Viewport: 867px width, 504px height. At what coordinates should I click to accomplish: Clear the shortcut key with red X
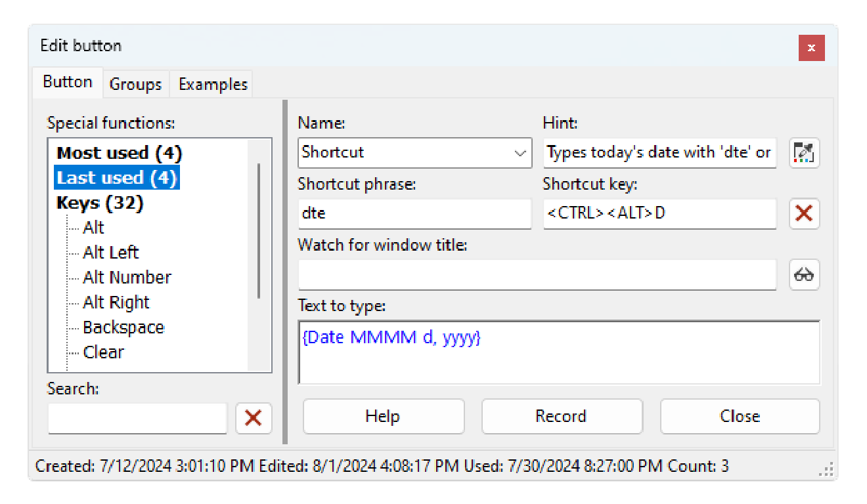[804, 213]
